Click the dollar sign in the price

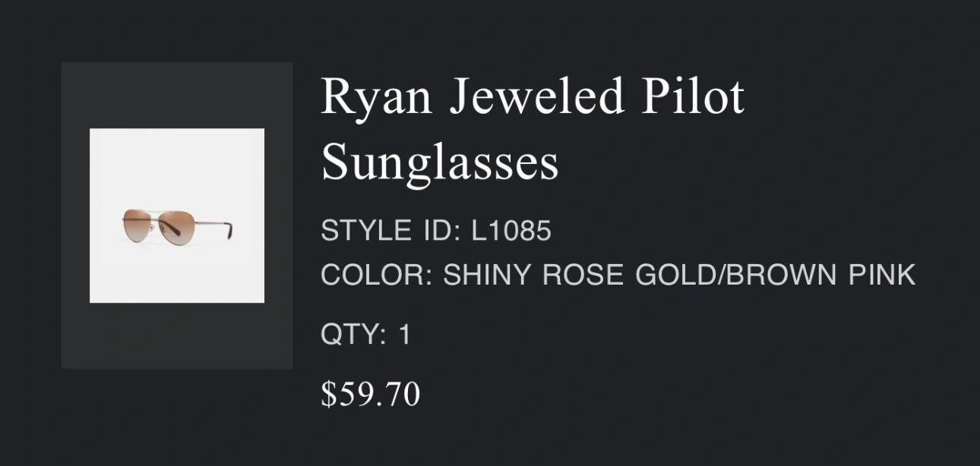click(328, 395)
